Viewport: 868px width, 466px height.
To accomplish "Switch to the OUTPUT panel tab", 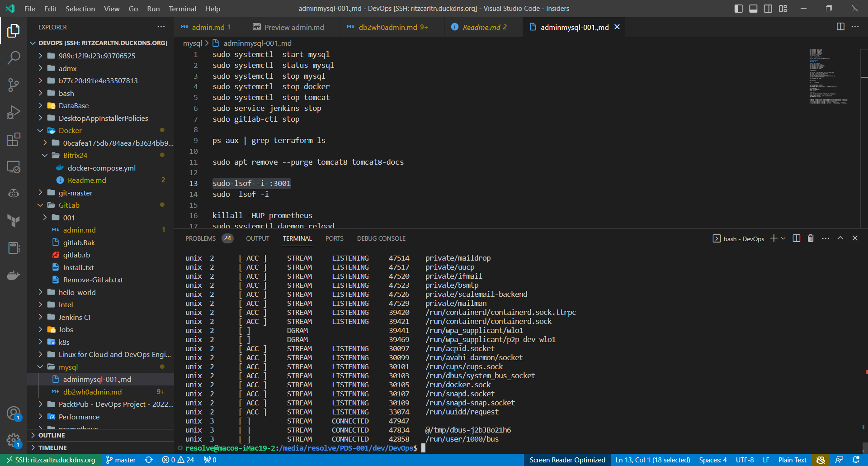I will [x=258, y=238].
